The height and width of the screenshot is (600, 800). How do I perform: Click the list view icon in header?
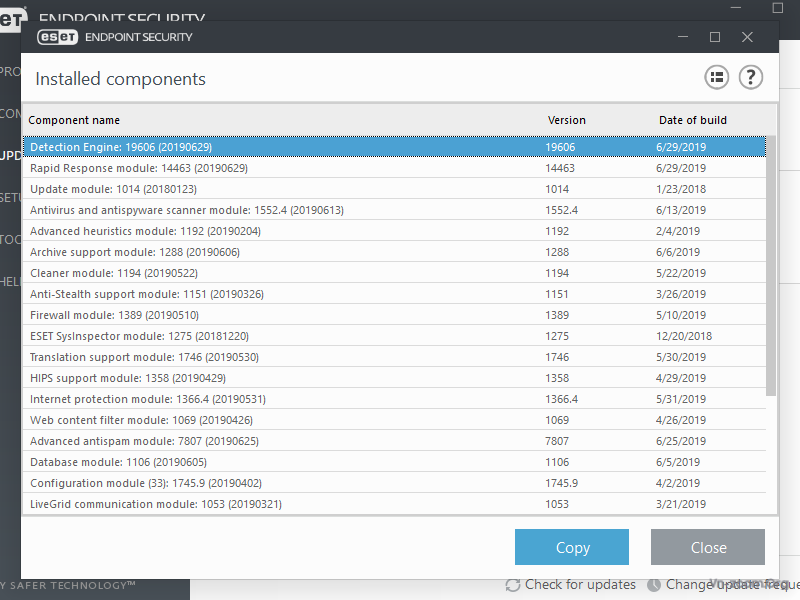tap(716, 78)
